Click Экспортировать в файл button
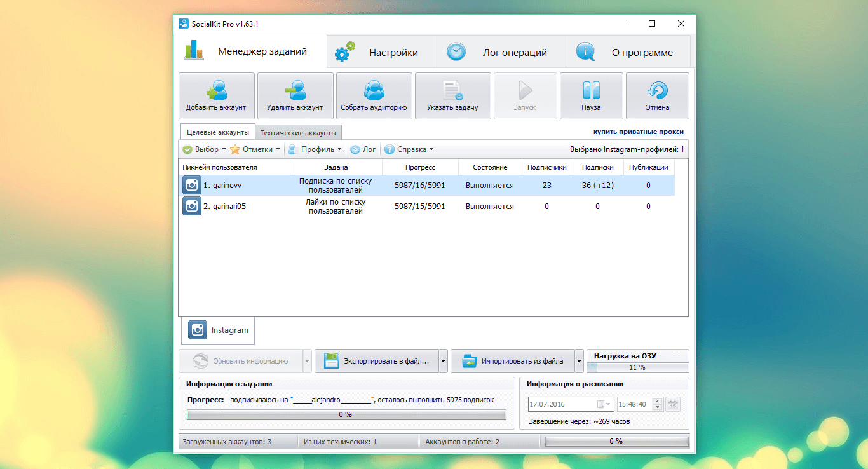868x469 pixels. [x=377, y=361]
